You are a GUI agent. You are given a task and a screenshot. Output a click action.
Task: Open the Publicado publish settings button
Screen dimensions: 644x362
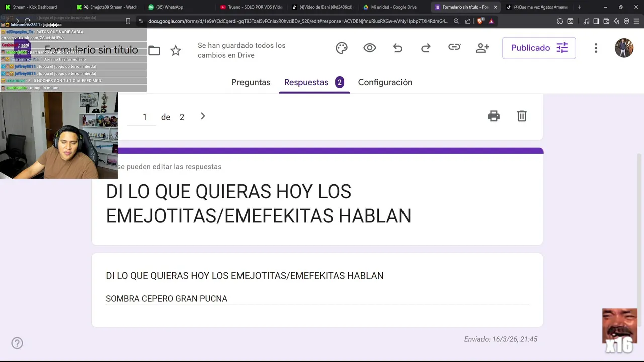pyautogui.click(x=539, y=48)
